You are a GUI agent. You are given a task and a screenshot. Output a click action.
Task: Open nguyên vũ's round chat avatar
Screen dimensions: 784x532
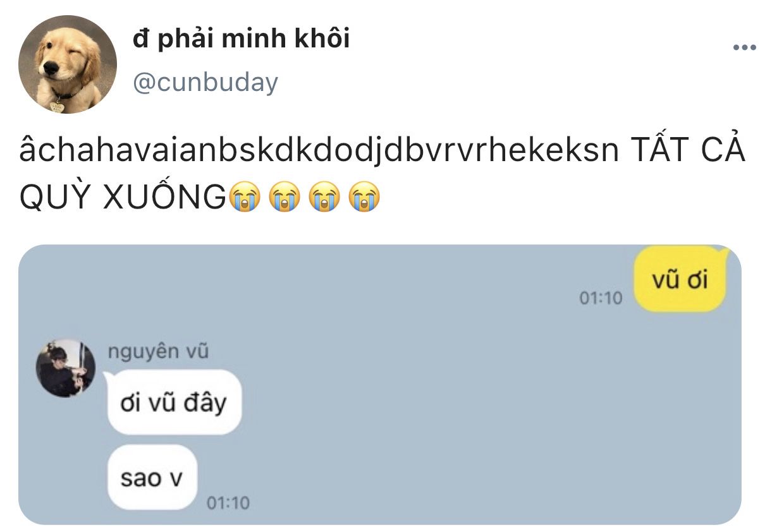66,368
